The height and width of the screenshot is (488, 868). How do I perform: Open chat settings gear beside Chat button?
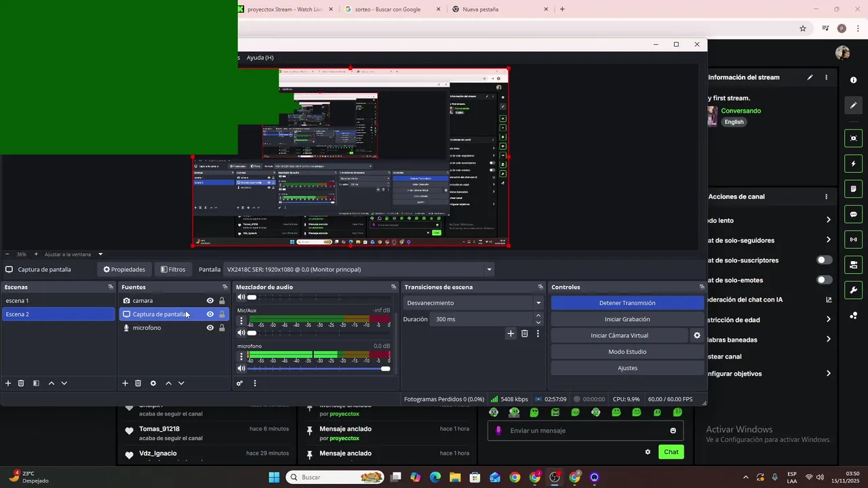(x=648, y=452)
